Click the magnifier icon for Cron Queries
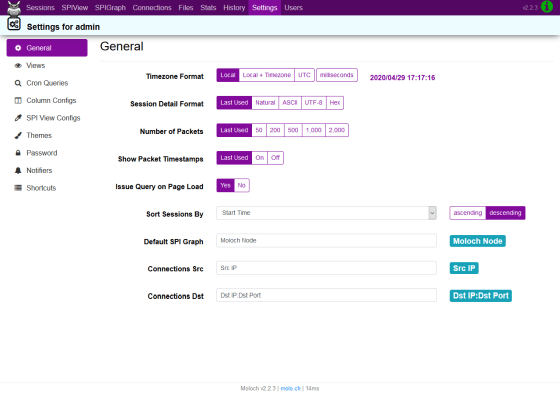This screenshot has width=560, height=393. pos(18,83)
